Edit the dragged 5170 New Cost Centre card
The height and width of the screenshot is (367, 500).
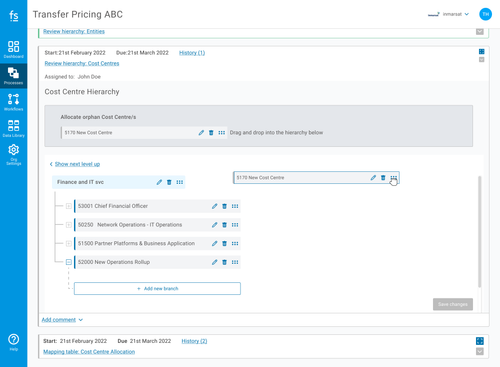[x=373, y=178]
